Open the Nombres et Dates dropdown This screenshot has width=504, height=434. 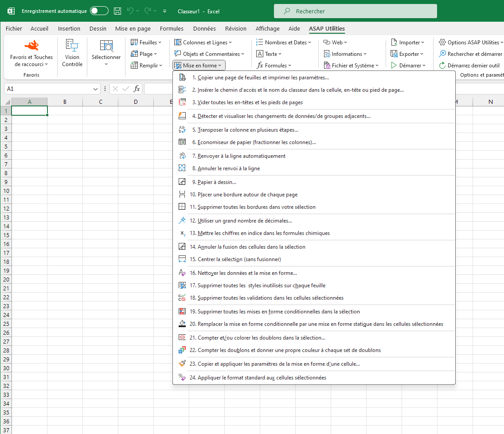[x=284, y=43]
